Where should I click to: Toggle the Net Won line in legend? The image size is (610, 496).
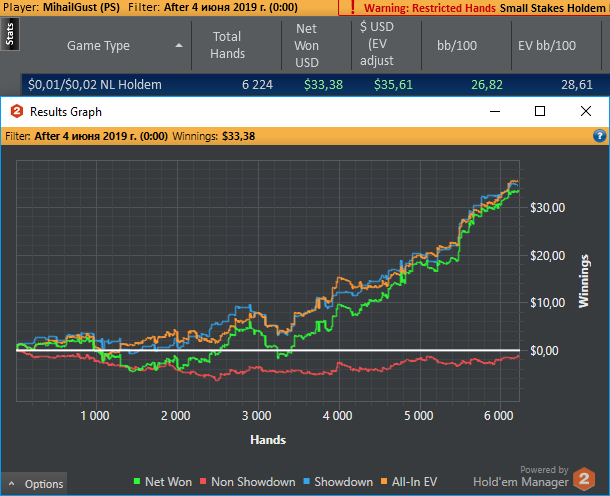163,482
